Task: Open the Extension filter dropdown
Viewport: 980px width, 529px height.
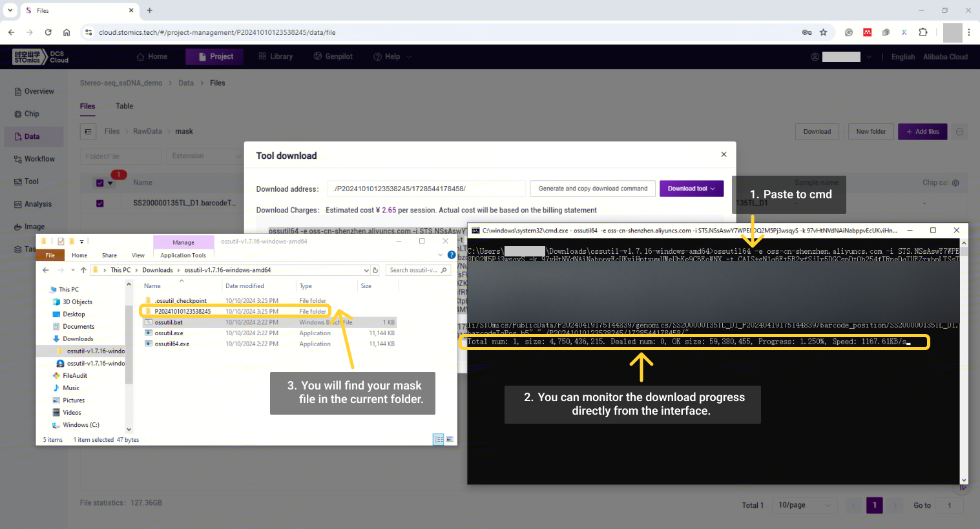Action: pos(204,156)
